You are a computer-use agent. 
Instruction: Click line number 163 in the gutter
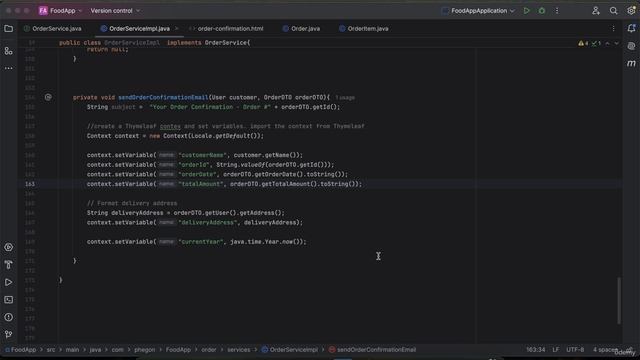30,184
